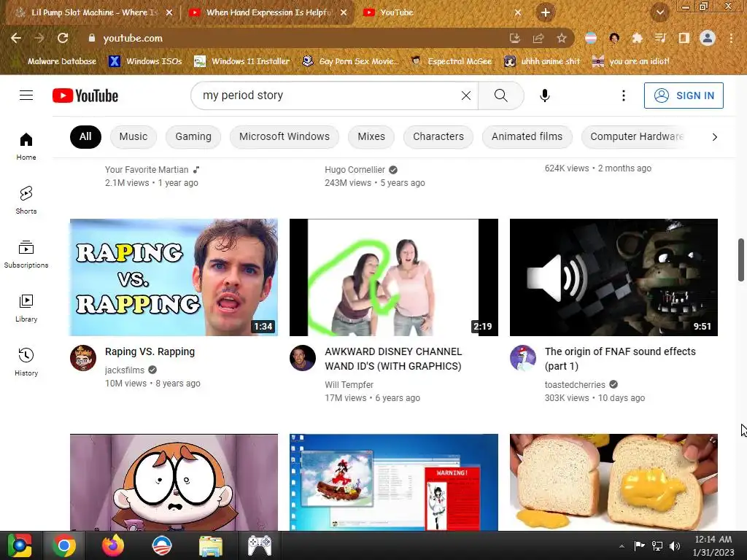Open the media control playlist icon
747x560 pixels.
click(x=660, y=38)
